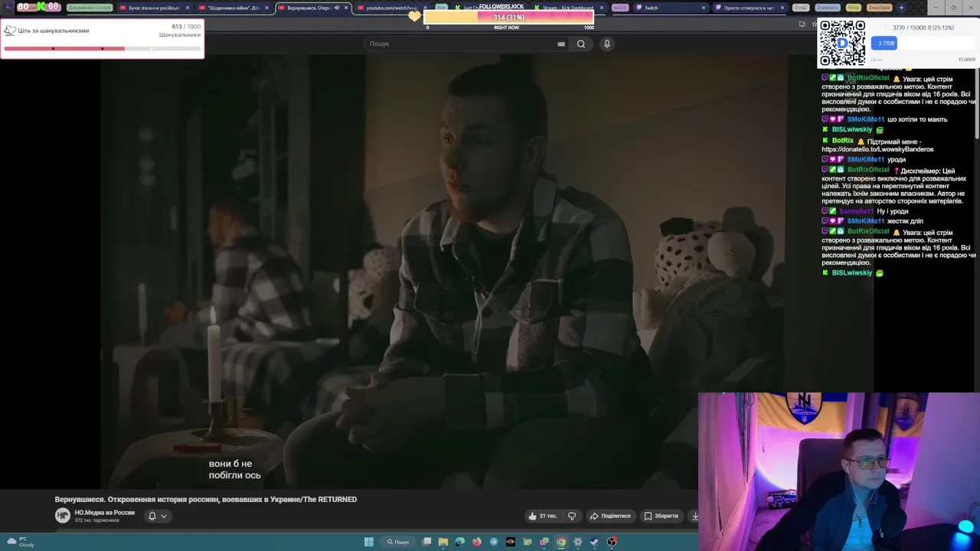The width and height of the screenshot is (980, 551).
Task: Switch to the Щоденники війни browser tab
Action: (234, 8)
